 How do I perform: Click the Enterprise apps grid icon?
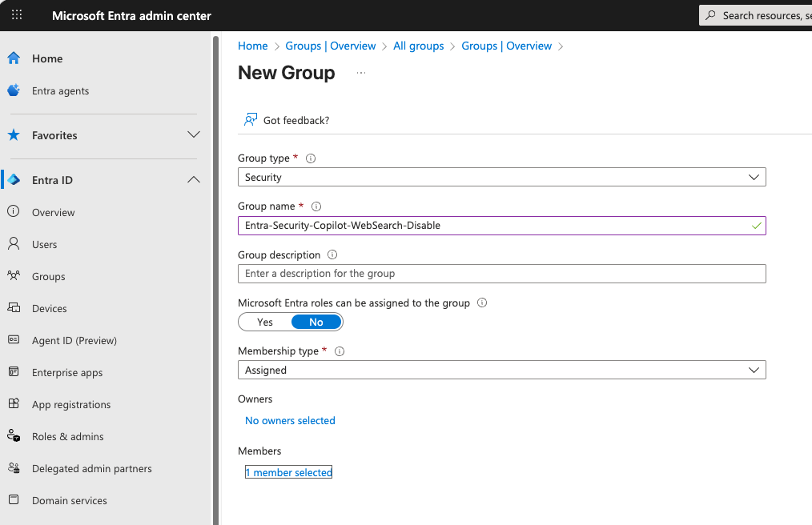coord(14,372)
